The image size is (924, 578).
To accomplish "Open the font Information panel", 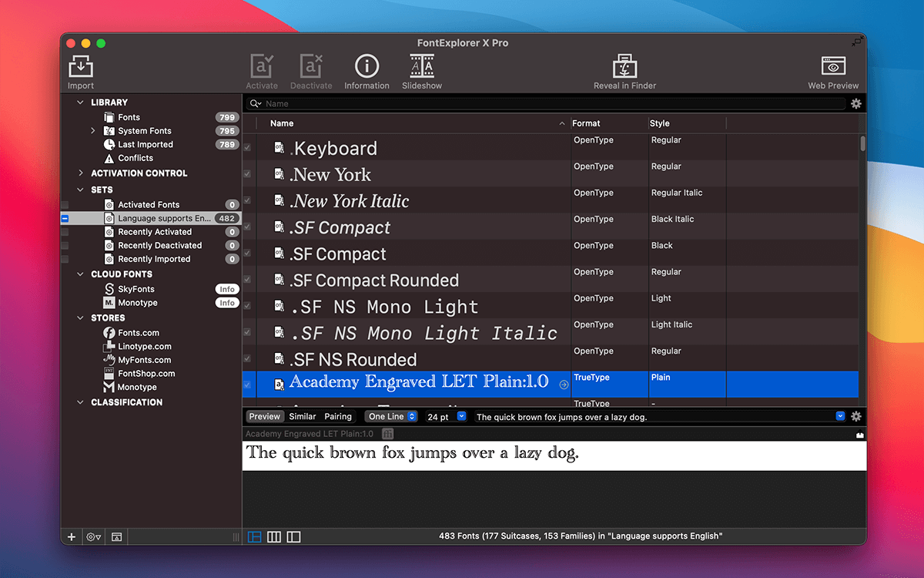I will (x=367, y=67).
